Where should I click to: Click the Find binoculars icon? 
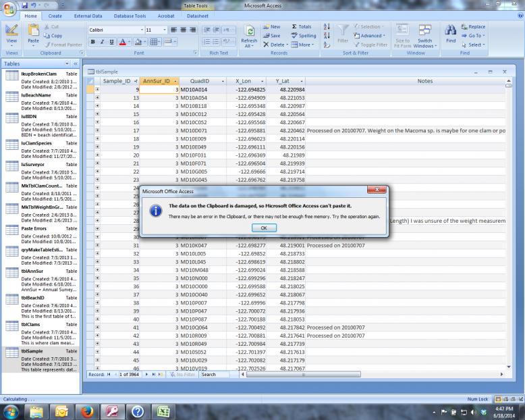pos(450,30)
